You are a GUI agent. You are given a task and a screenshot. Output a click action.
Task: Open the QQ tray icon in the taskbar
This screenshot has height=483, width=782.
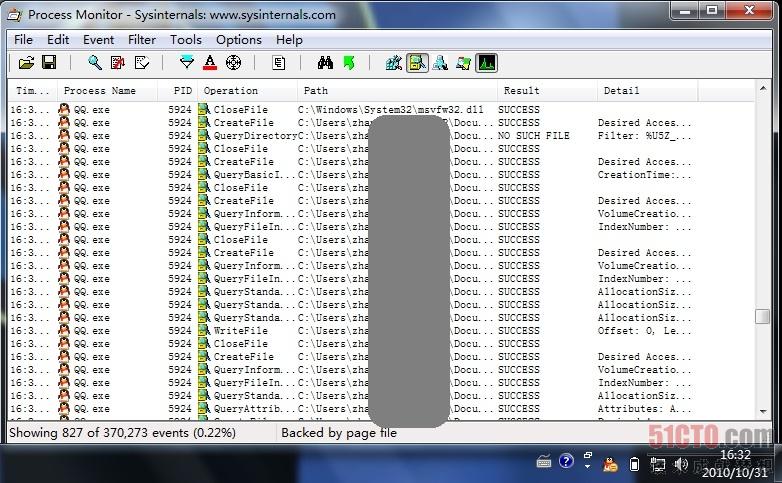point(610,465)
